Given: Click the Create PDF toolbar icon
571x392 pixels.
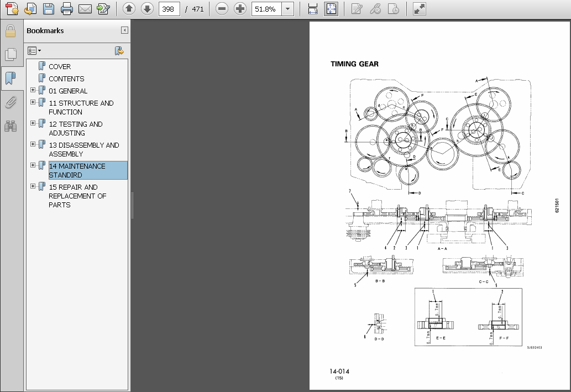Looking at the screenshot, I should tap(12, 9).
